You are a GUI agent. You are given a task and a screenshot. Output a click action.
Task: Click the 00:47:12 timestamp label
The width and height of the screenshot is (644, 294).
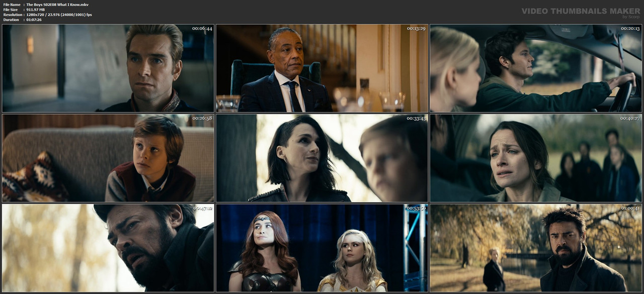click(202, 208)
